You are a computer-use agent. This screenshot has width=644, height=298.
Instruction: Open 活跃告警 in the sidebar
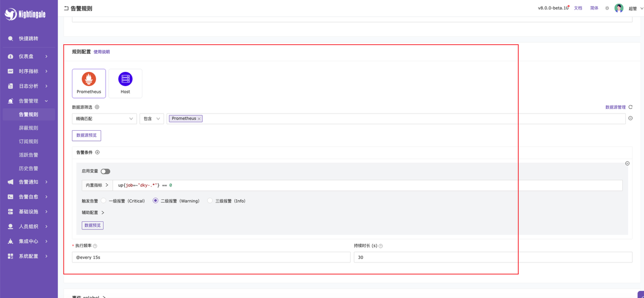[x=28, y=155]
